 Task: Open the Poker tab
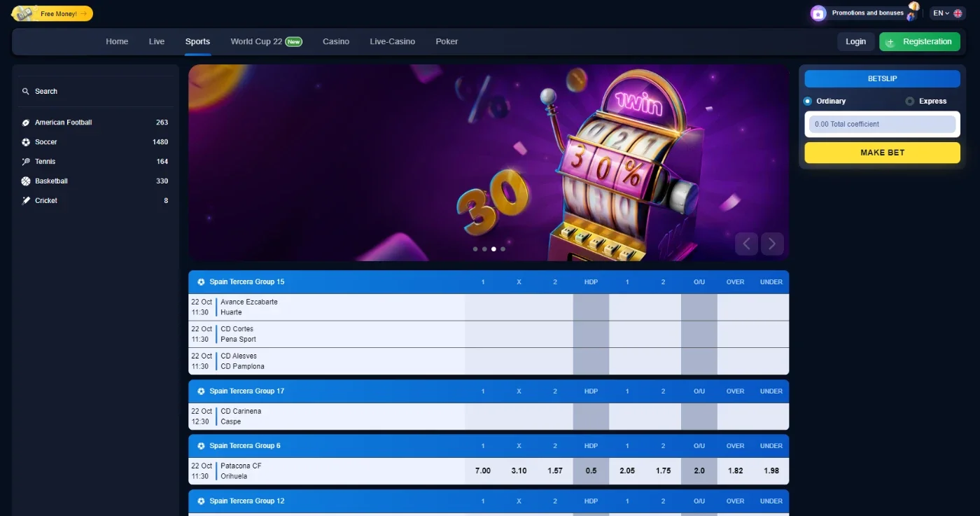(447, 42)
